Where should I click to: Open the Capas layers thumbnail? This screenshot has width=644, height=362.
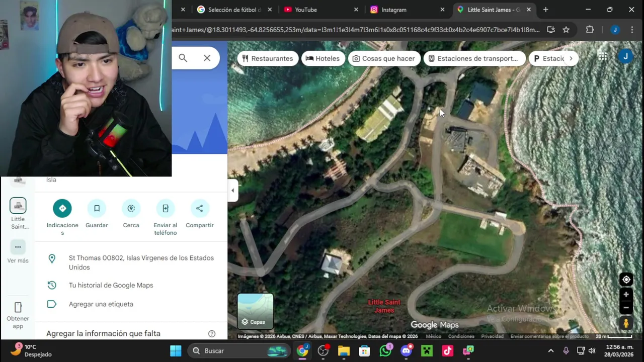256,311
